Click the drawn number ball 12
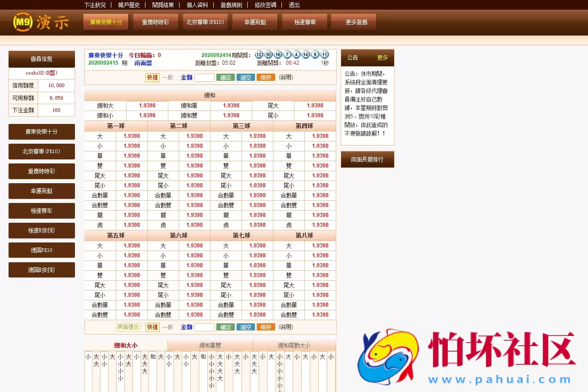588x392 pixels. 259,54
